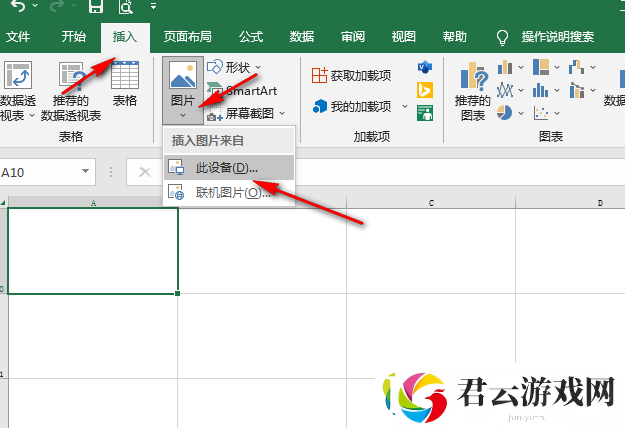Screen dimensions: 625x428
Task: Select column C header
Action: [431, 203]
